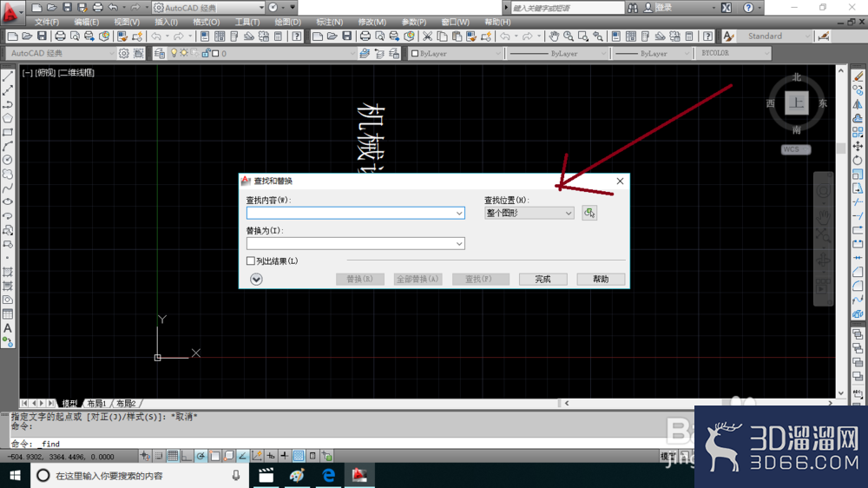Click the Pan hand icon in toolbar
Screen dimensions: 868x488
coord(554,36)
